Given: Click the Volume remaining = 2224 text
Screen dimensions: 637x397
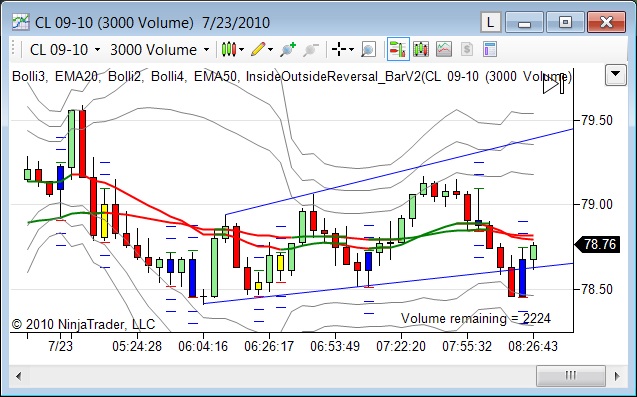Looking at the screenshot, I should (x=476, y=318).
